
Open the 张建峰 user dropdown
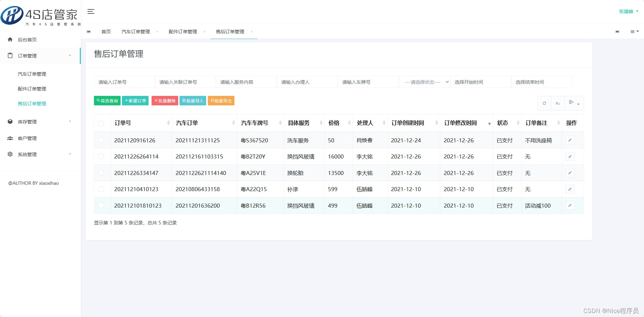pyautogui.click(x=629, y=11)
